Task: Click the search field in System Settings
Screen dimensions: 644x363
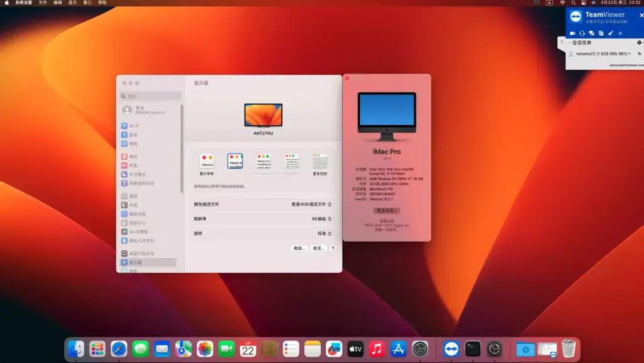Action: pos(150,96)
